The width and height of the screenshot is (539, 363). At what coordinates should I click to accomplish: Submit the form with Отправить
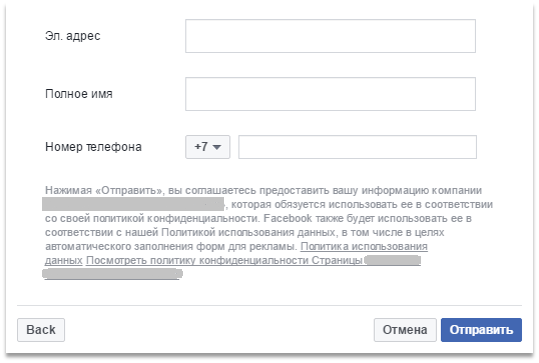pos(481,330)
